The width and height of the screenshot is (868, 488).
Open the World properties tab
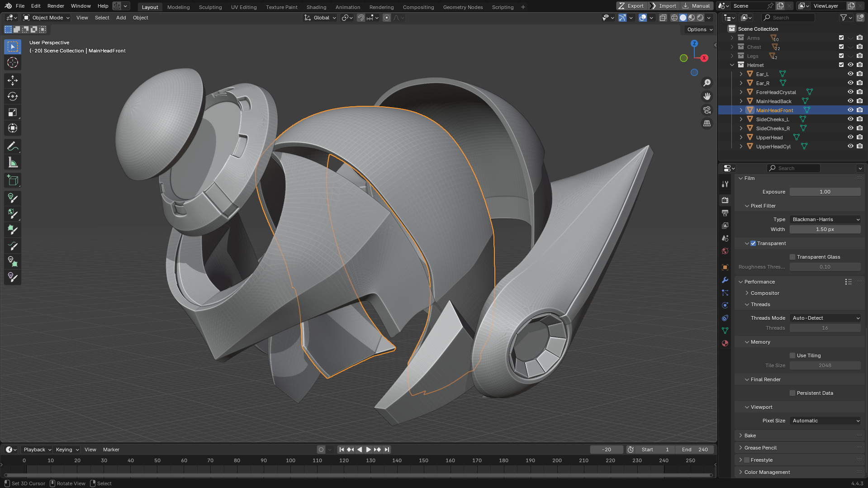click(725, 251)
